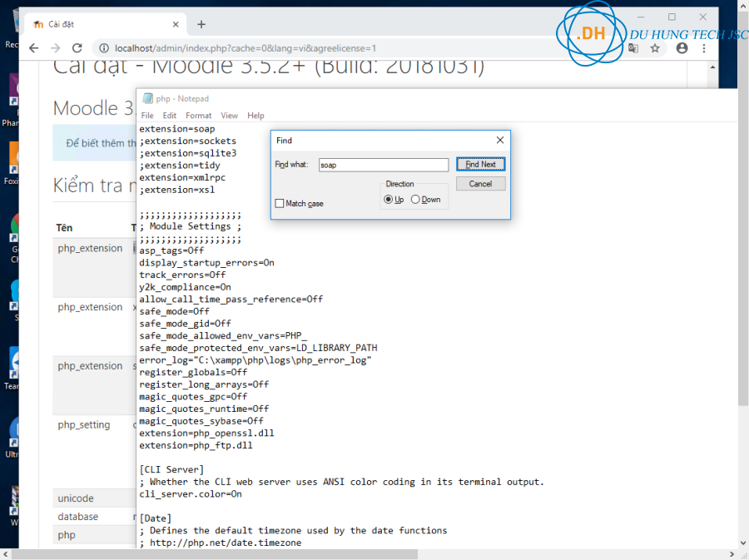Click the browser back arrow
This screenshot has width=749, height=560.
click(x=34, y=48)
